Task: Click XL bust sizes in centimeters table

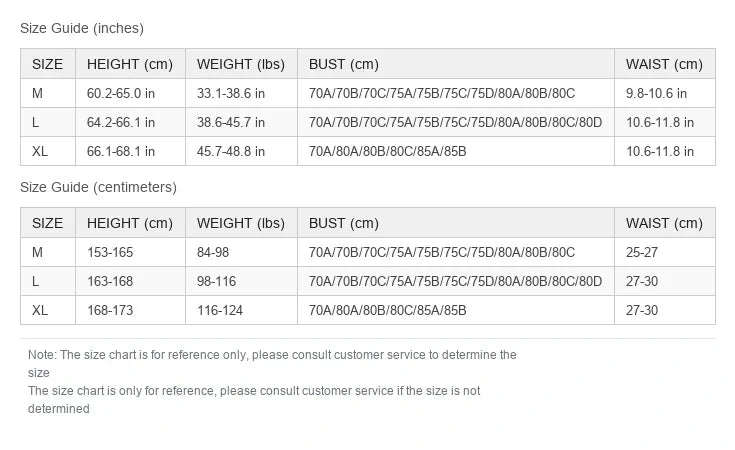Action: pyautogui.click(x=456, y=310)
